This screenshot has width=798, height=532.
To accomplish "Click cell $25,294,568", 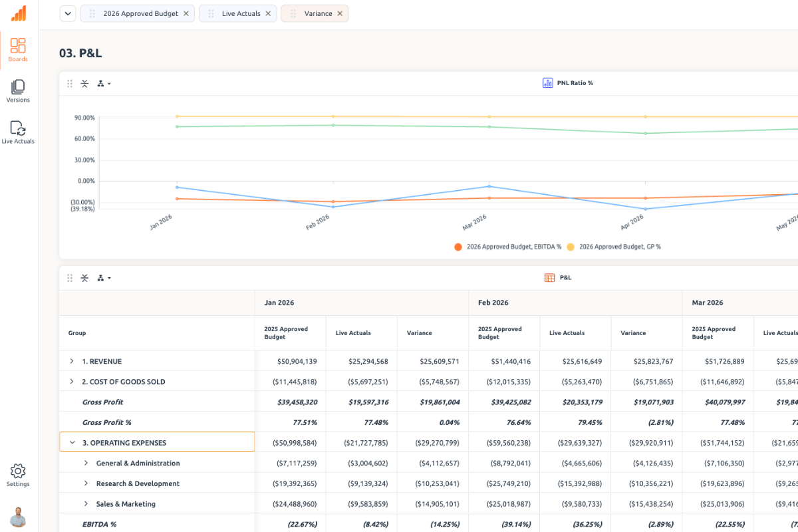I will [x=362, y=361].
